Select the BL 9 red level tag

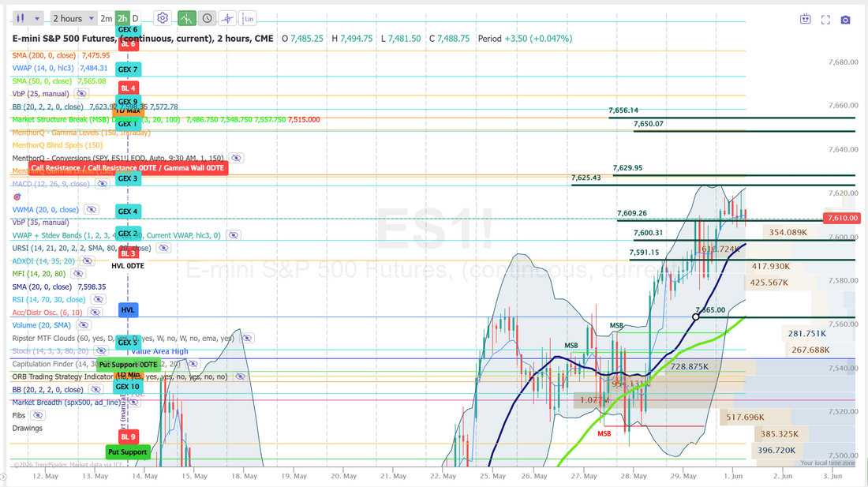tap(128, 436)
